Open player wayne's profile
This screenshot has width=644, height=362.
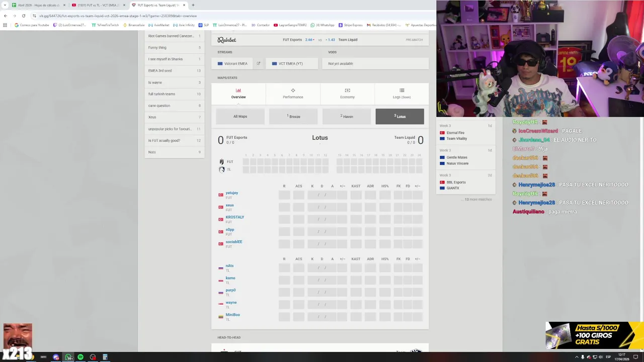tap(231, 303)
